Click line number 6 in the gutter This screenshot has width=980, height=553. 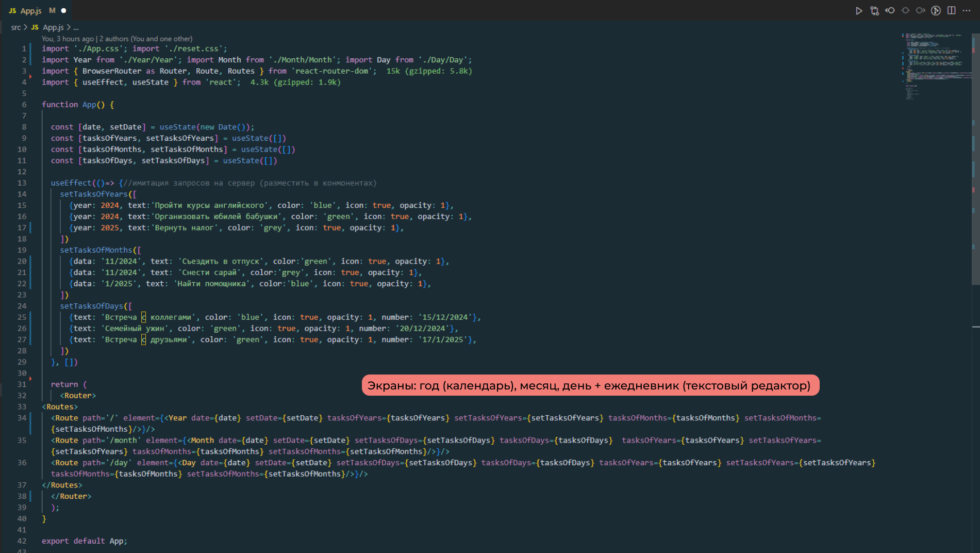(x=24, y=104)
